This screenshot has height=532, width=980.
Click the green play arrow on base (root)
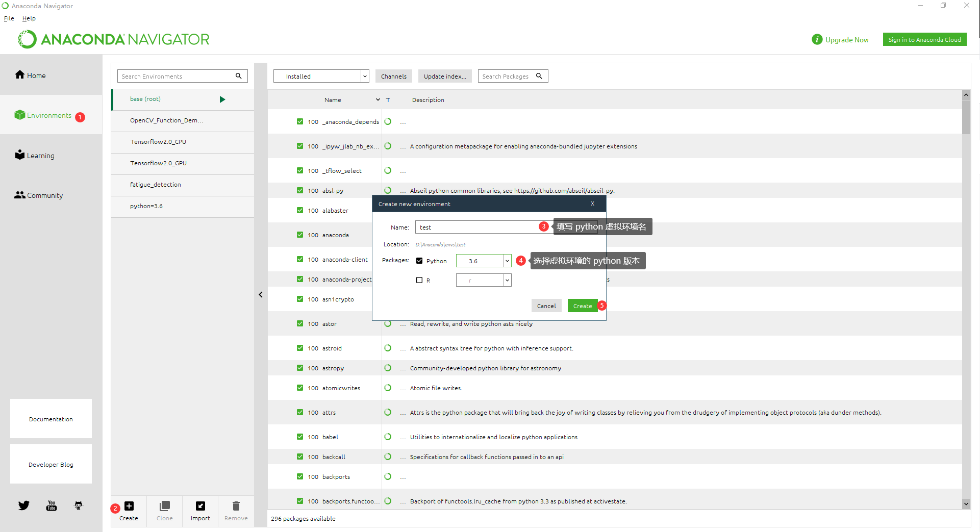pos(222,99)
